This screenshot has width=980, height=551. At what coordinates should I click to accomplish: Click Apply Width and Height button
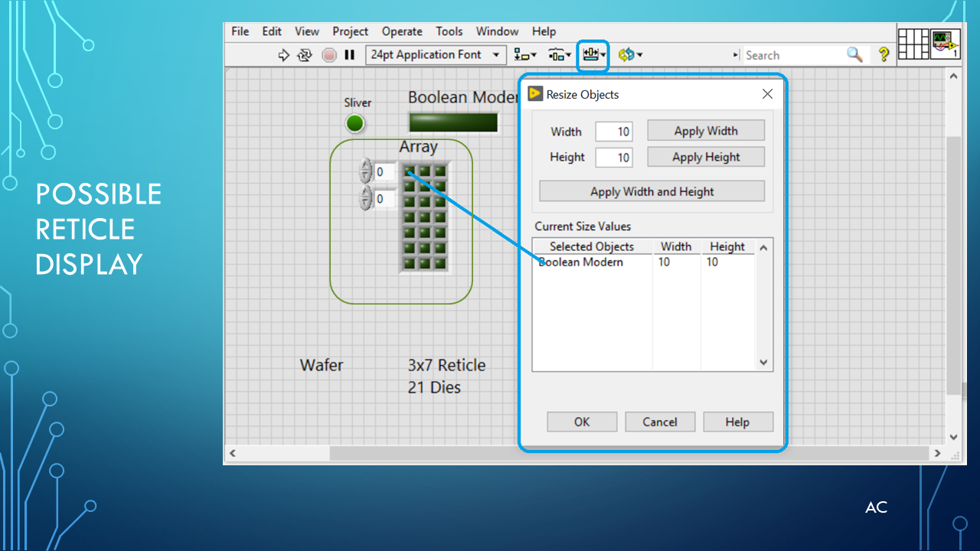[x=652, y=191]
